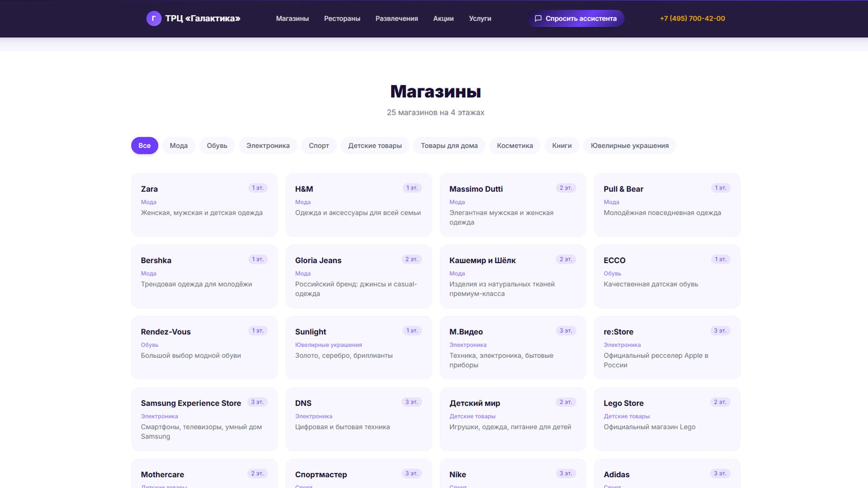The width and height of the screenshot is (868, 488).
Task: Switch to the Акции page
Action: [443, 19]
